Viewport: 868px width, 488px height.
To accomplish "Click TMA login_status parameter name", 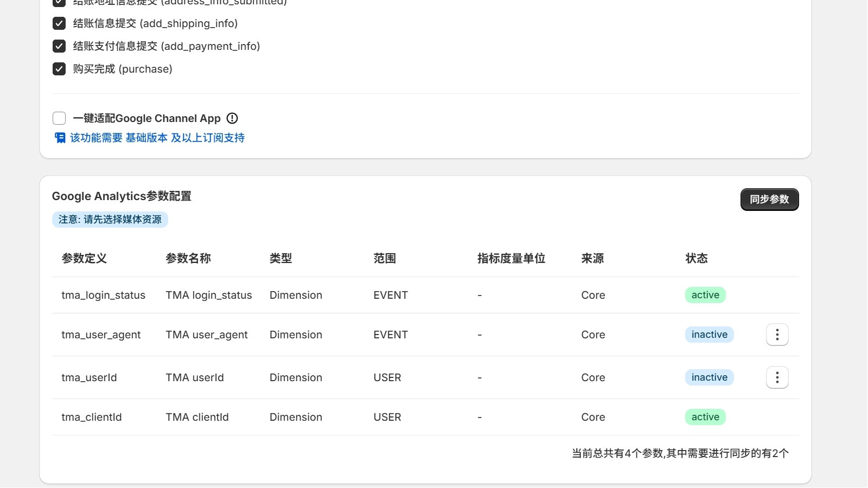I will click(209, 295).
